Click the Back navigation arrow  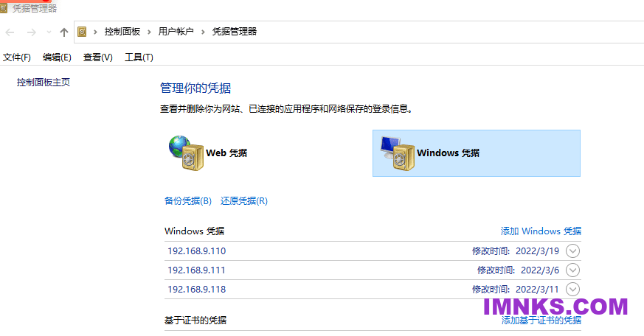10,32
